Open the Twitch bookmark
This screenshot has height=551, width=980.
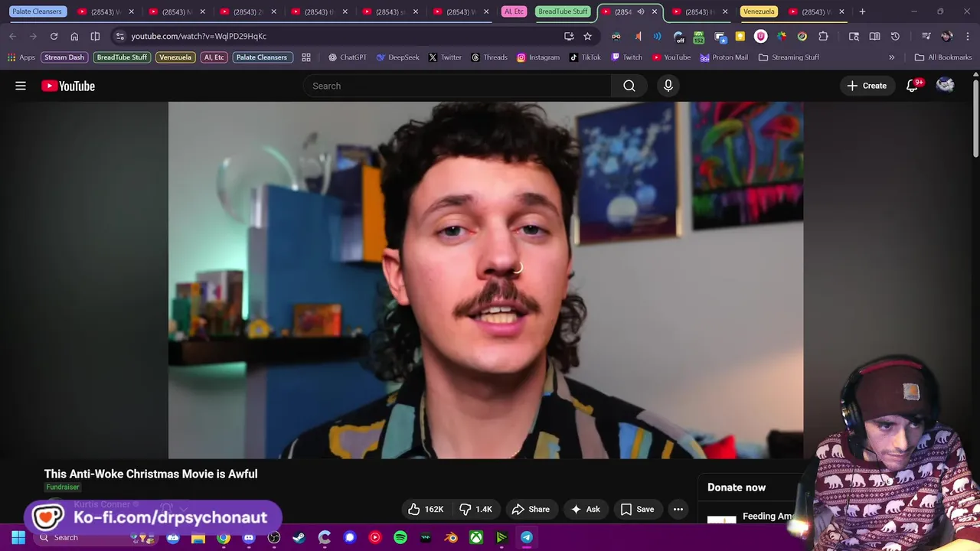(x=627, y=57)
